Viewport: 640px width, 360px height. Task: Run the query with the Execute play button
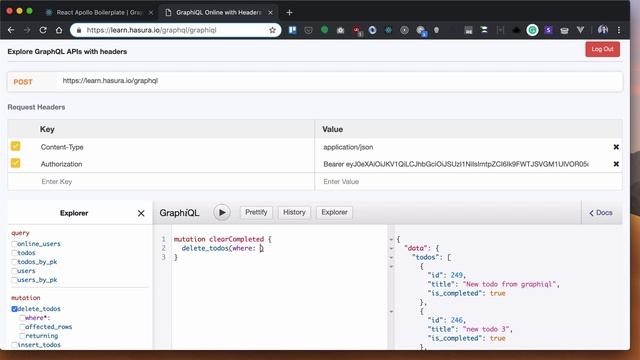point(222,212)
